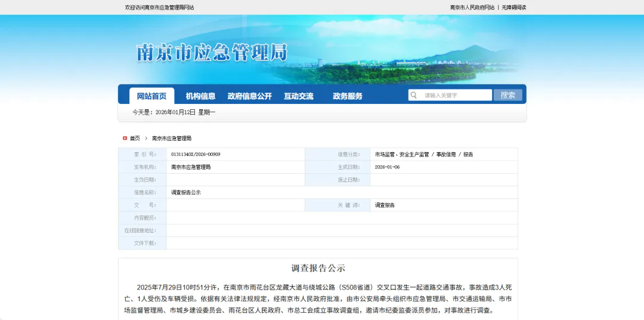
Task: Click the generation date 2026-01-06
Action: click(387, 167)
